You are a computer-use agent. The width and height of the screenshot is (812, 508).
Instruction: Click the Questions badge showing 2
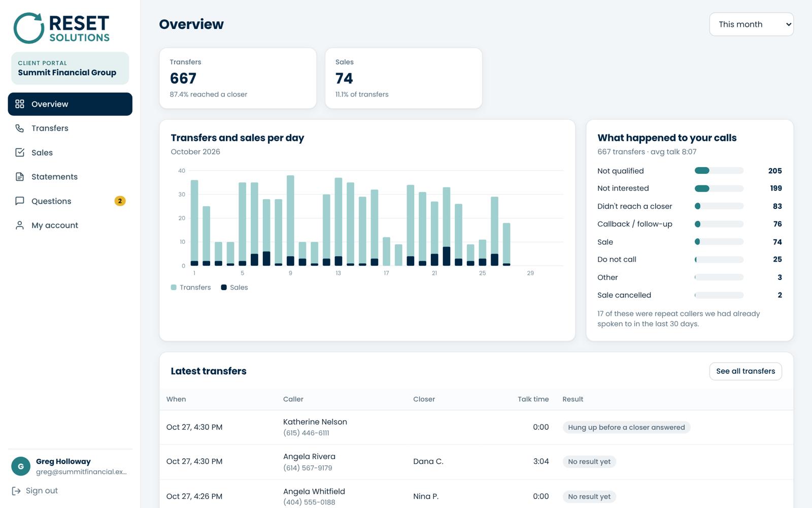point(120,201)
